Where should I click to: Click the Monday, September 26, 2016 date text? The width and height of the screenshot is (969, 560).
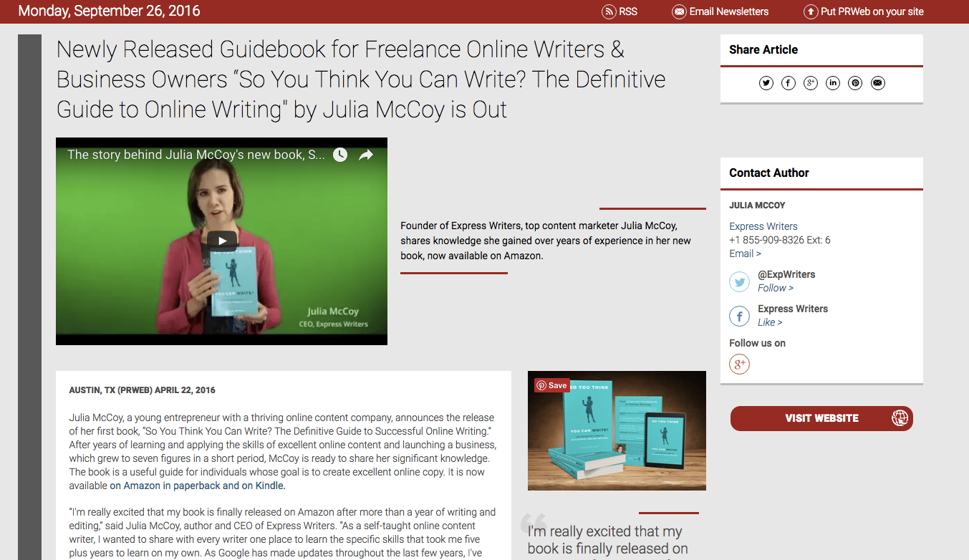(x=109, y=11)
